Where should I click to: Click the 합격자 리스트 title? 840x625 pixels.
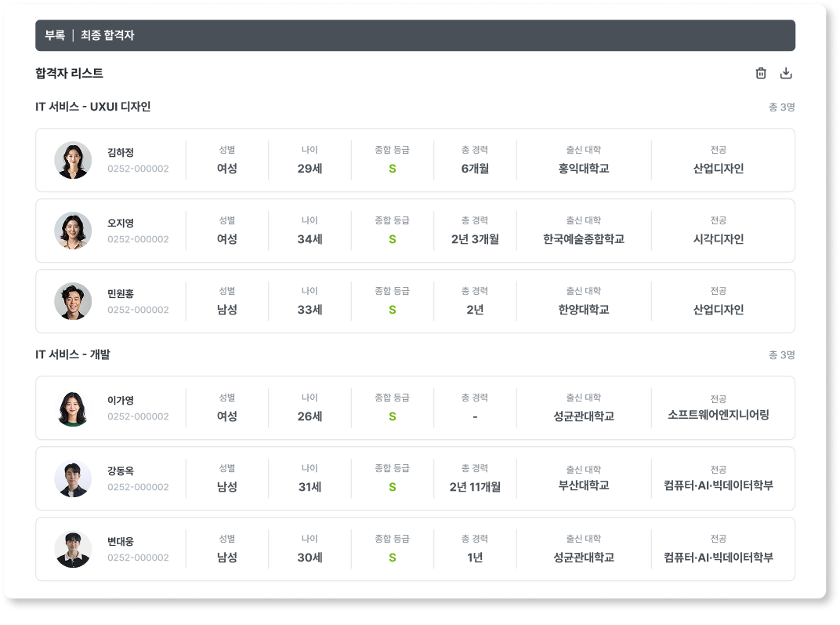[x=69, y=73]
